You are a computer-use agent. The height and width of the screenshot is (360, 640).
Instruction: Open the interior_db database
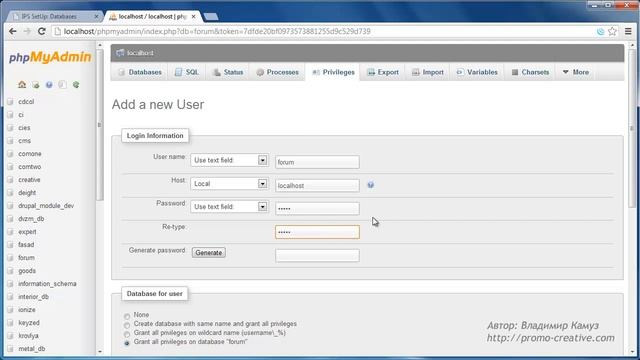pos(33,297)
